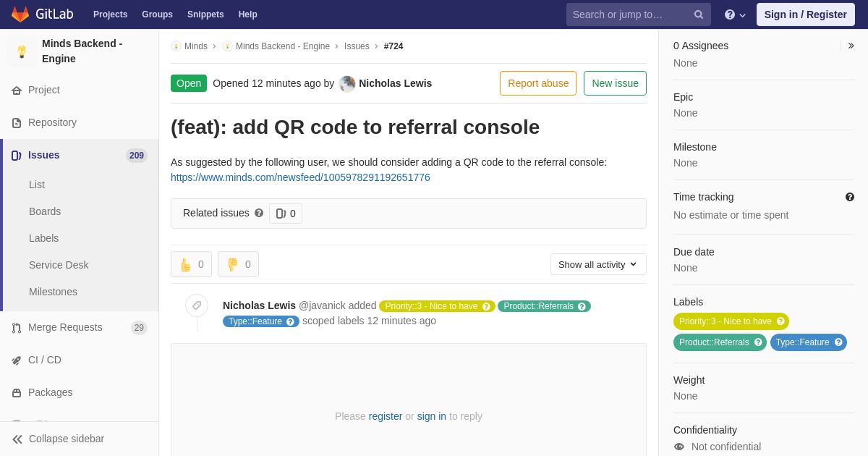This screenshot has width=868, height=456.
Task: Open the minds.com newsfeed link
Action: [300, 177]
